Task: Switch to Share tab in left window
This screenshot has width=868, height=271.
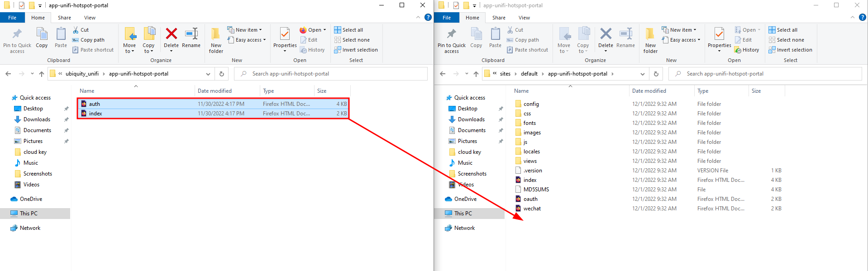Action: (x=64, y=18)
